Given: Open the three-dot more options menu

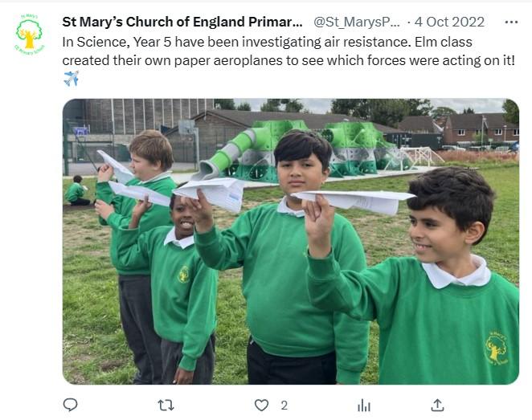Looking at the screenshot, I should click(x=511, y=21).
